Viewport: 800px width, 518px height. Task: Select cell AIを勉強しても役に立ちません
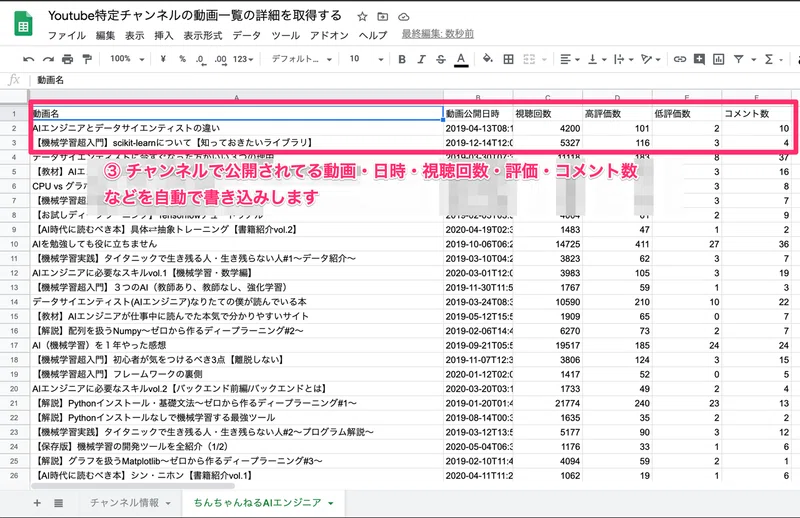click(x=236, y=244)
